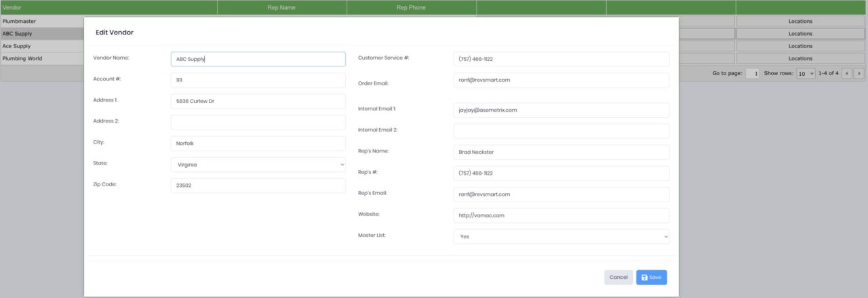Open Locations for Ace Supply row

tap(800, 46)
